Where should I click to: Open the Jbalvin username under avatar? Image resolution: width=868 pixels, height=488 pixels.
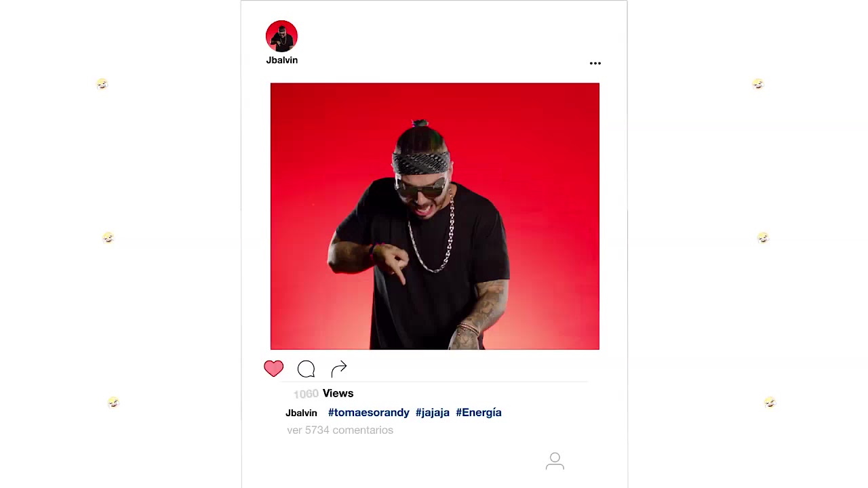pos(281,60)
